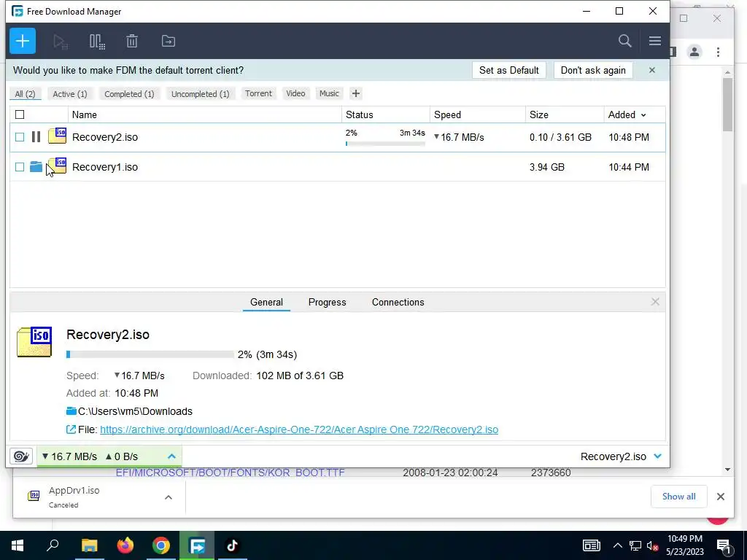Image resolution: width=747 pixels, height=560 pixels.
Task: Click Set as Default button
Action: coord(508,71)
